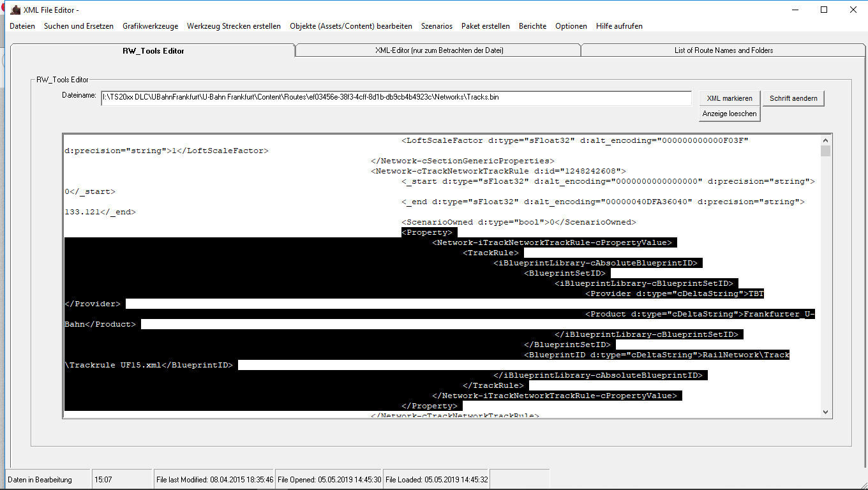Open Werkzeug Strecken erstellen menu

coord(234,26)
